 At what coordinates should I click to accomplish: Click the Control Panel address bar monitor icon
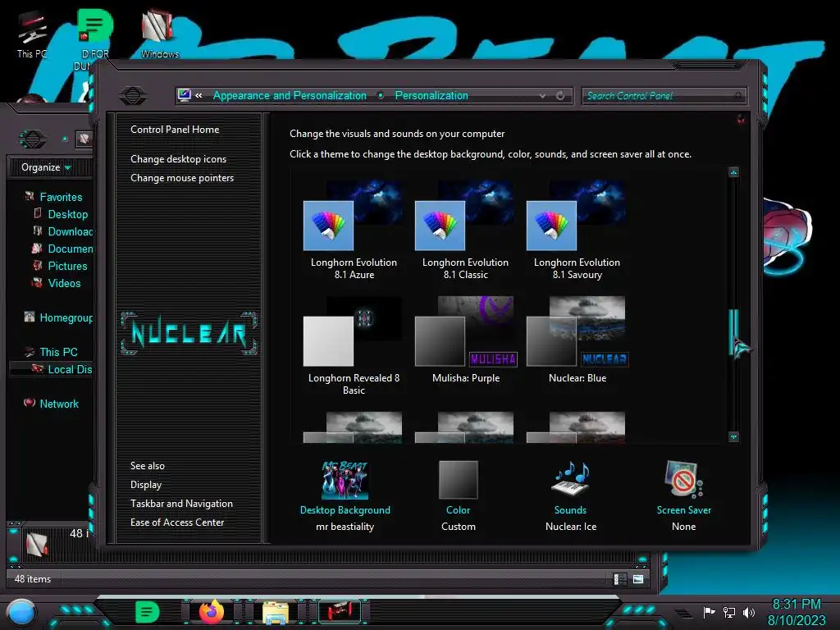coord(184,95)
